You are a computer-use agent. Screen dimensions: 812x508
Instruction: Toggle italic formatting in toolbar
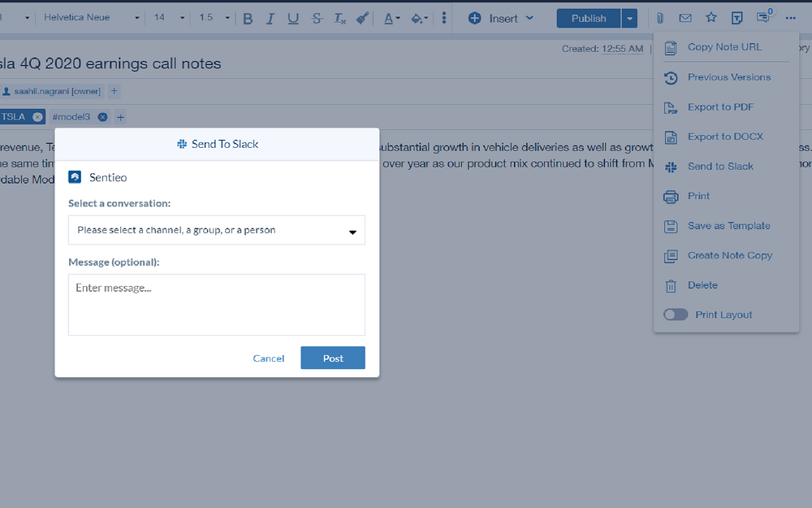coord(270,19)
